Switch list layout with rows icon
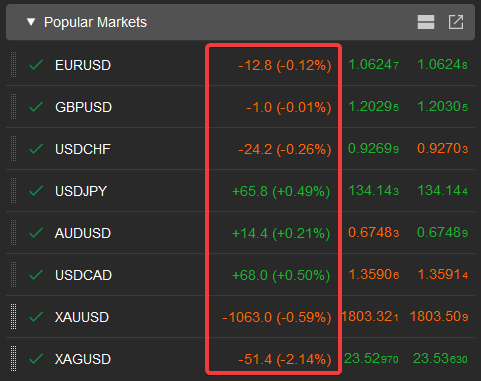 426,22
